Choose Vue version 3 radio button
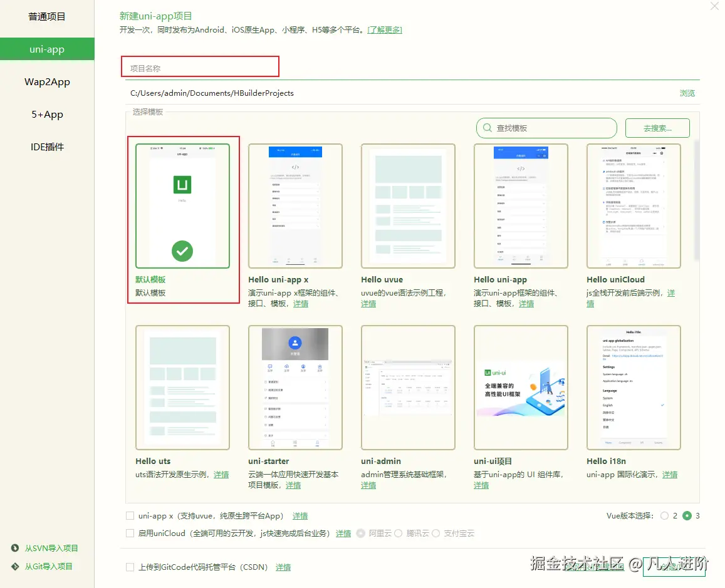Image resolution: width=725 pixels, height=588 pixels. coord(687,515)
